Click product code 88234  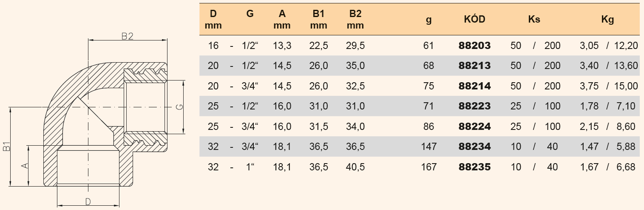(x=475, y=147)
